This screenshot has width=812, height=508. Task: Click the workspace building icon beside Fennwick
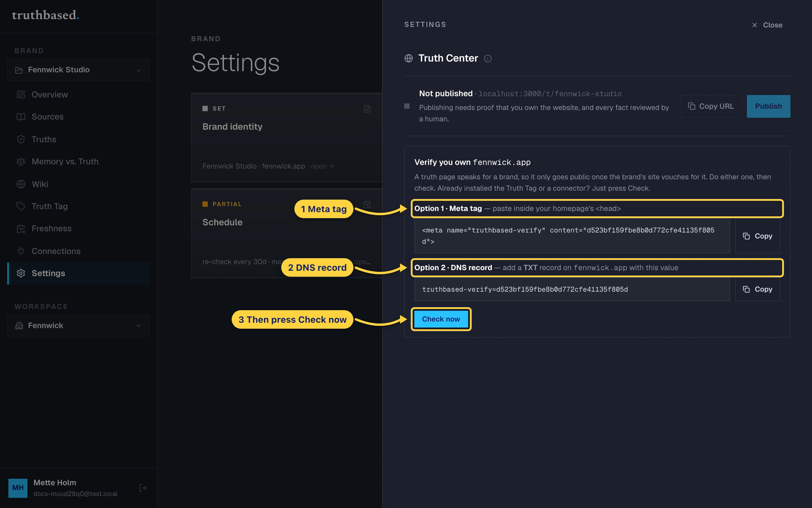tap(19, 325)
